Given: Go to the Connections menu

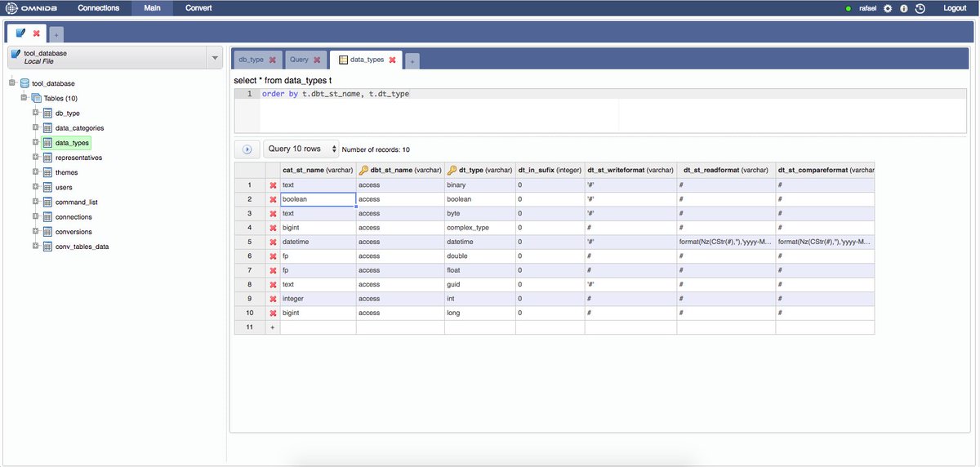Looking at the screenshot, I should [98, 8].
